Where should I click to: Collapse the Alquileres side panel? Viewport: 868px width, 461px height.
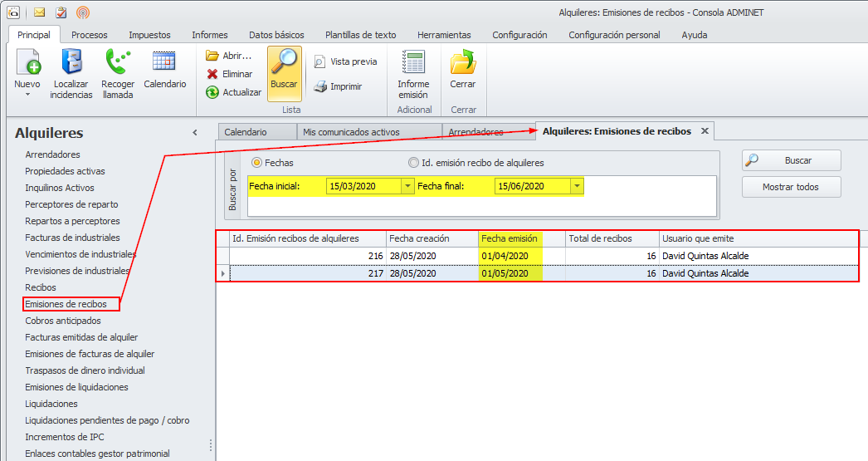[195, 133]
